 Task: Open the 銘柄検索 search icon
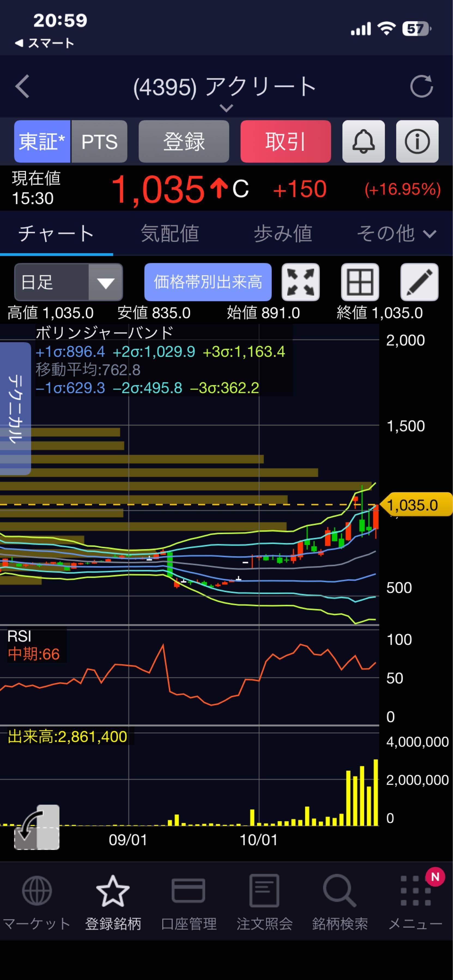click(x=340, y=901)
